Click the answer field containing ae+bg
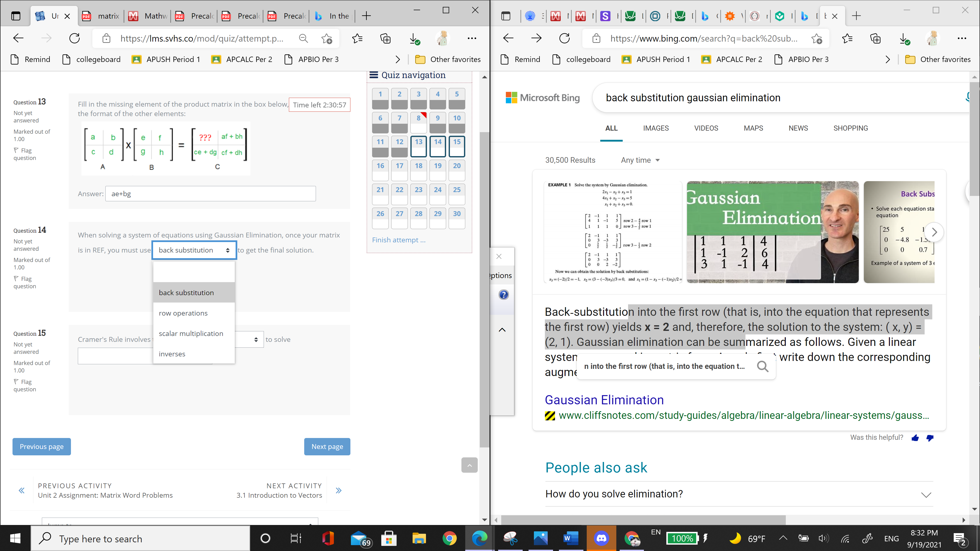Image resolution: width=980 pixels, height=551 pixels. [210, 194]
